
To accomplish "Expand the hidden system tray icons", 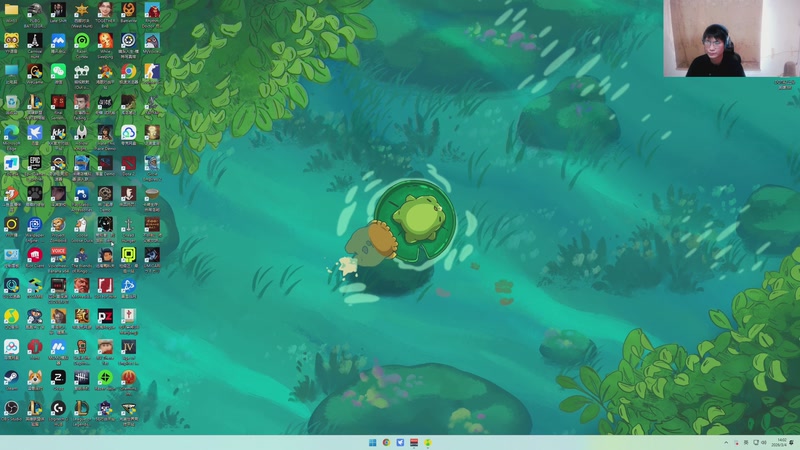I will tap(726, 442).
